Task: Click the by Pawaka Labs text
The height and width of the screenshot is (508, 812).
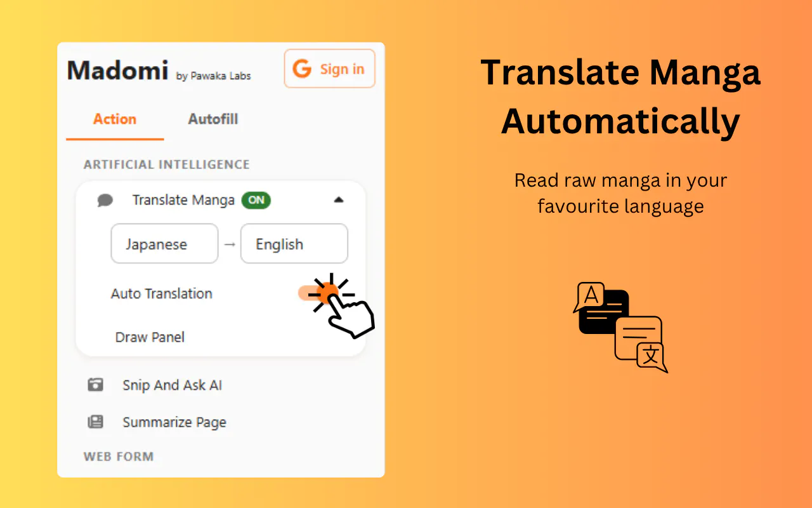Action: [213, 76]
